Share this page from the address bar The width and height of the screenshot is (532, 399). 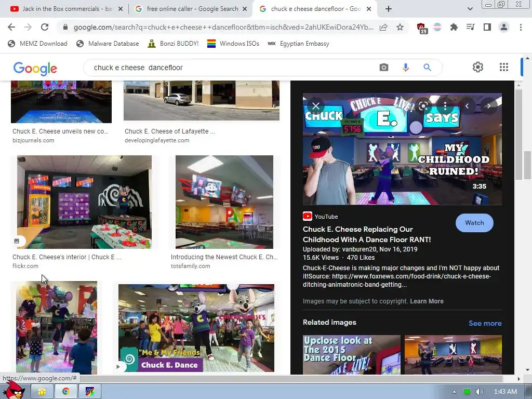[383, 27]
